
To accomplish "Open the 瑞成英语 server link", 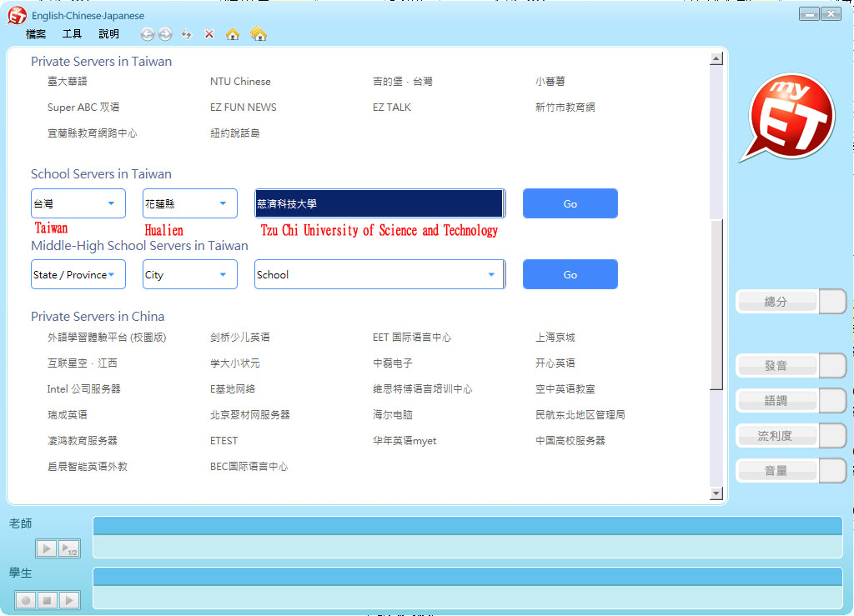I will pos(67,414).
